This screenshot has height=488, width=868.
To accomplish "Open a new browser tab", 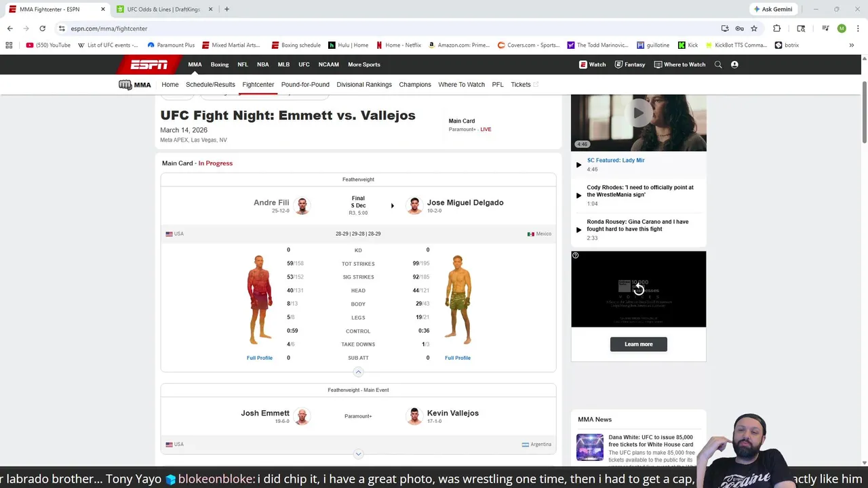I will click(226, 9).
